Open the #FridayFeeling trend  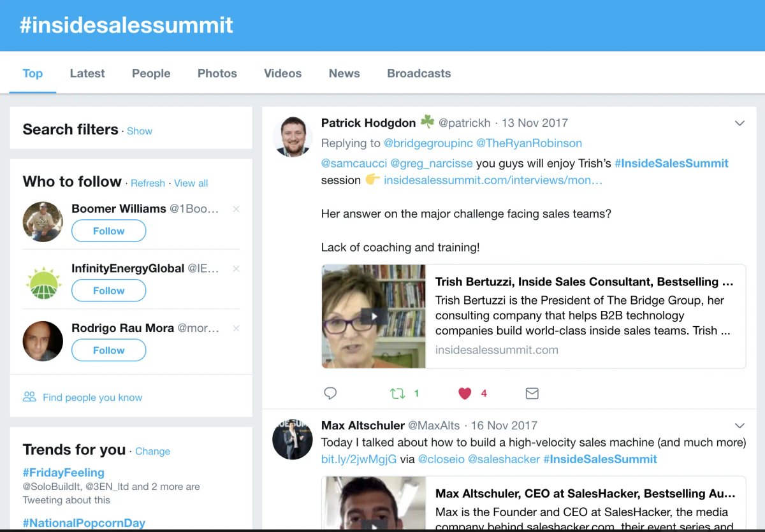point(64,473)
